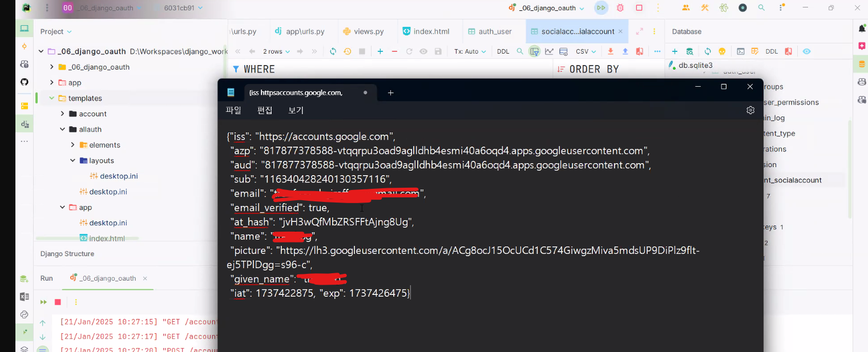Image resolution: width=868 pixels, height=352 pixels.
Task: Click the Debug bug icon
Action: click(x=620, y=8)
